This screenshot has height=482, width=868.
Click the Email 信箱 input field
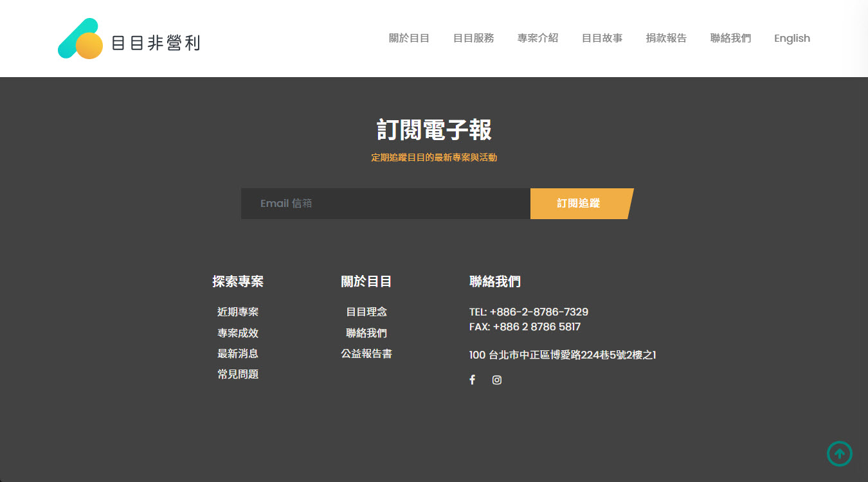click(x=386, y=204)
